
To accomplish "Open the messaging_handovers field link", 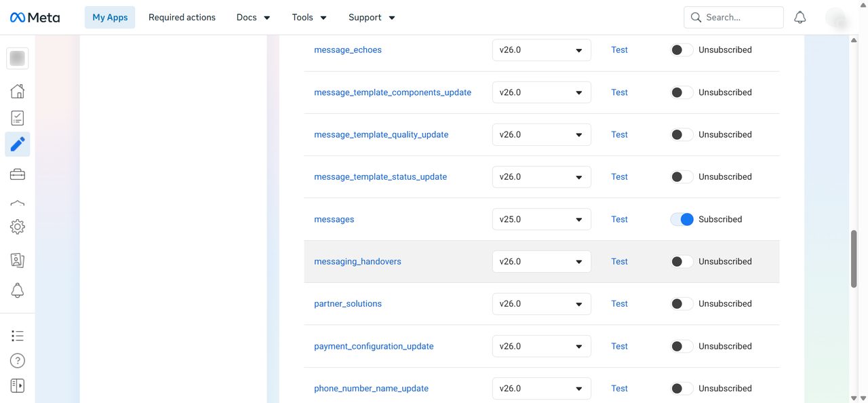I will [357, 261].
